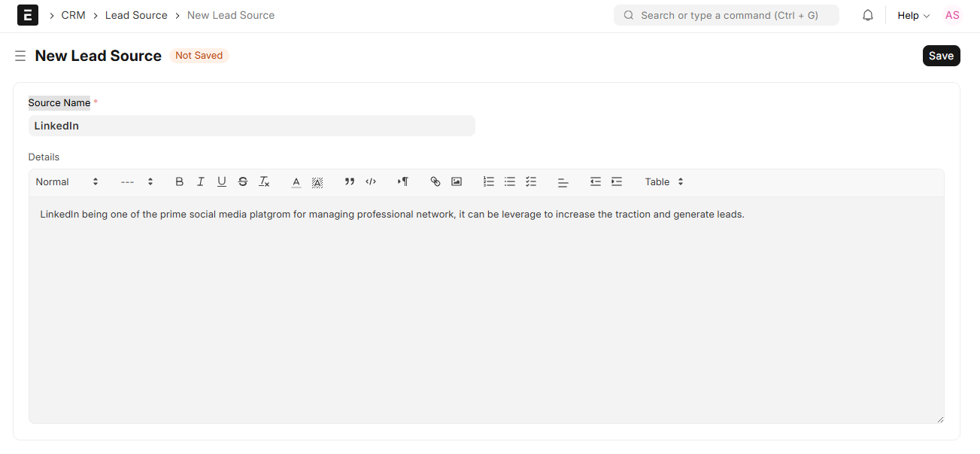
Task: Open the Normal heading style dropdown
Action: 67,181
